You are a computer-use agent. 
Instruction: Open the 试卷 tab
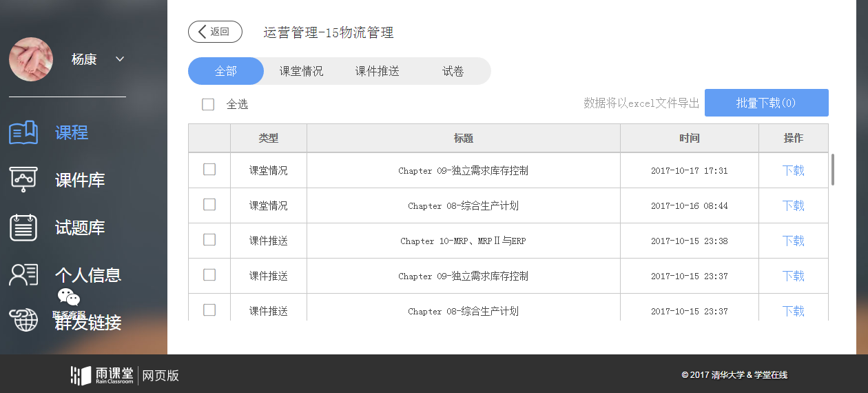tap(453, 71)
